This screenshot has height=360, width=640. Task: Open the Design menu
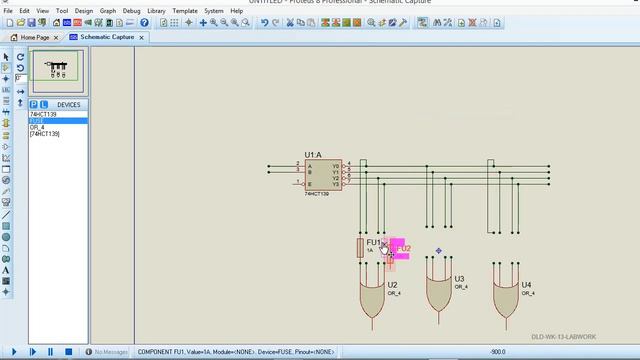pyautogui.click(x=84, y=11)
